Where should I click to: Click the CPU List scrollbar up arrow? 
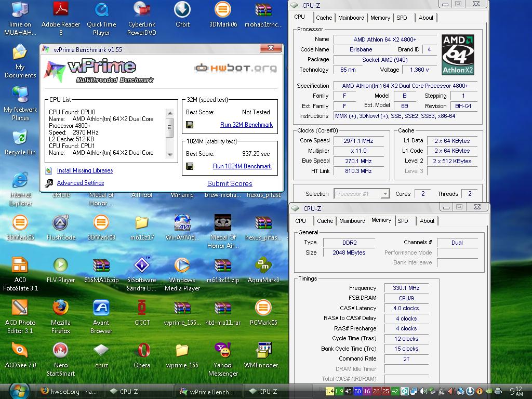tap(170, 113)
